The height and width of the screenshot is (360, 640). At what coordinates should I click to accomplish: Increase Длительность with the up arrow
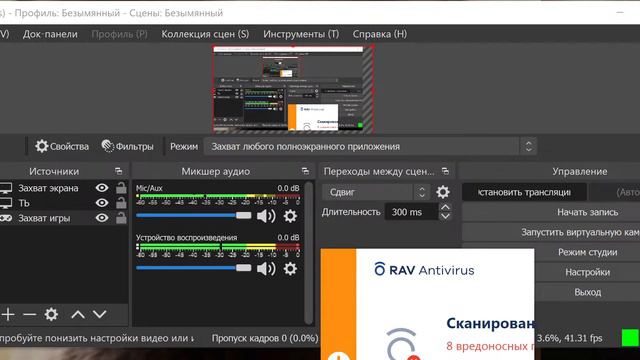[445, 208]
